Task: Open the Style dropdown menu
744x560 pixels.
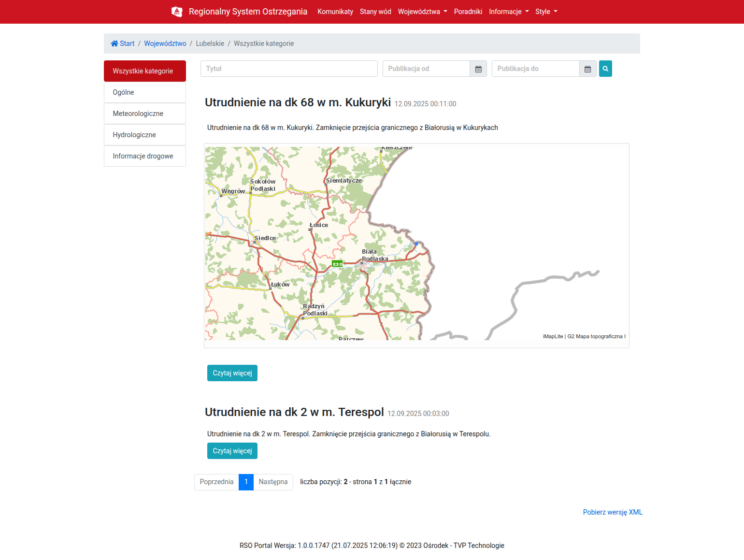Action: pyautogui.click(x=546, y=12)
